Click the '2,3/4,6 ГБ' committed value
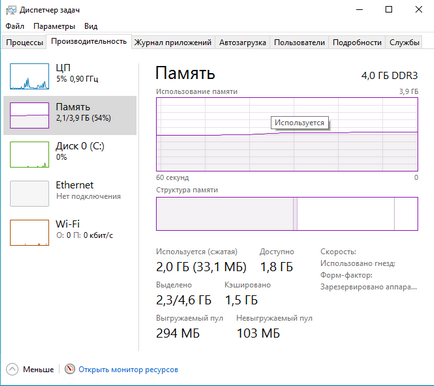The height and width of the screenshot is (386, 434). pos(184,300)
